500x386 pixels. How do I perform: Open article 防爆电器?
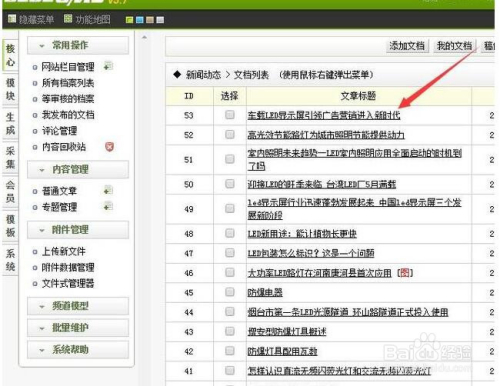(265, 293)
